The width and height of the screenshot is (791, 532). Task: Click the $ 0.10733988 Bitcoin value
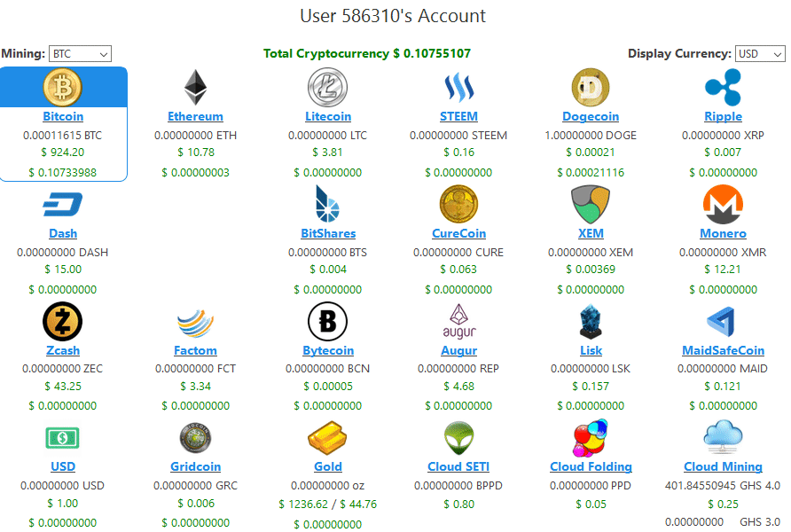click(x=63, y=173)
